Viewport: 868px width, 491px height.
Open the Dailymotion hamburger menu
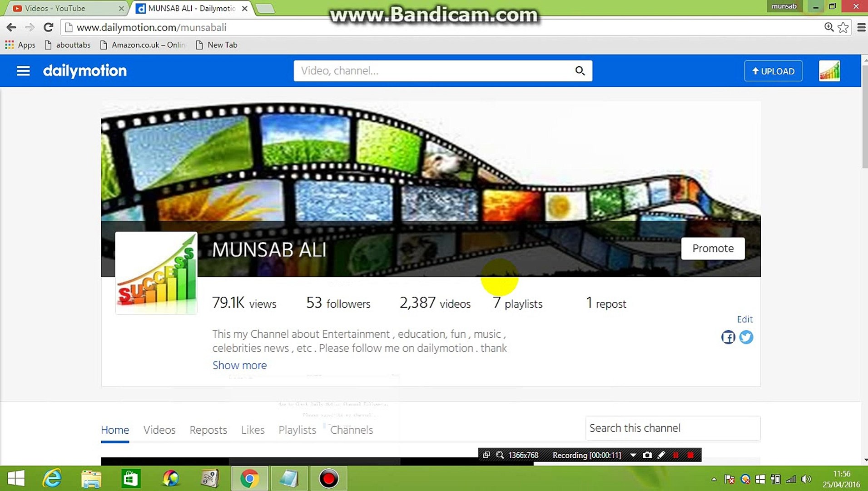(x=23, y=71)
